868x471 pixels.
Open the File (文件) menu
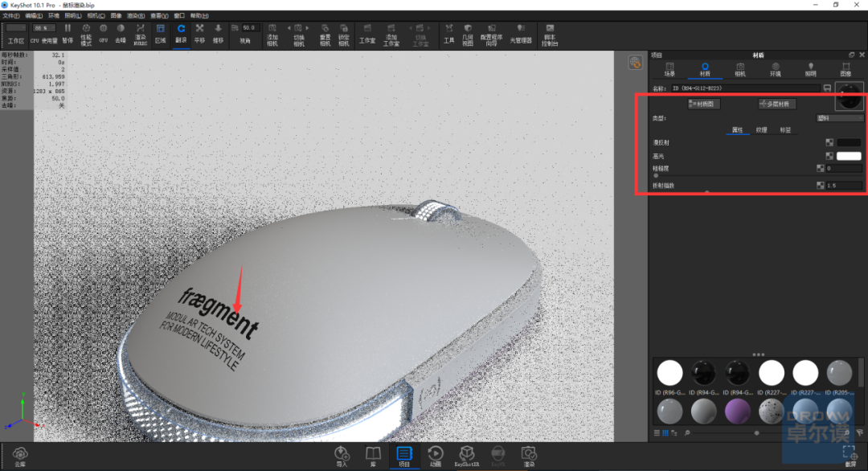coord(11,15)
